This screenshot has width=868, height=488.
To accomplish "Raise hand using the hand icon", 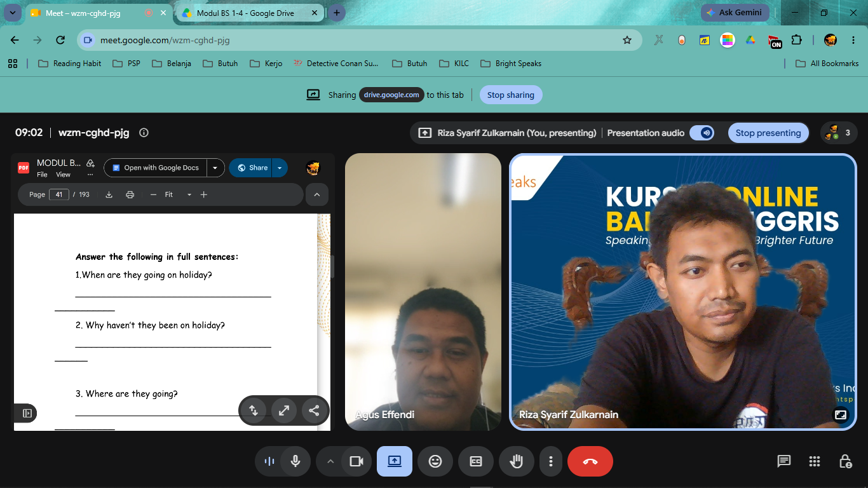I will pyautogui.click(x=517, y=461).
